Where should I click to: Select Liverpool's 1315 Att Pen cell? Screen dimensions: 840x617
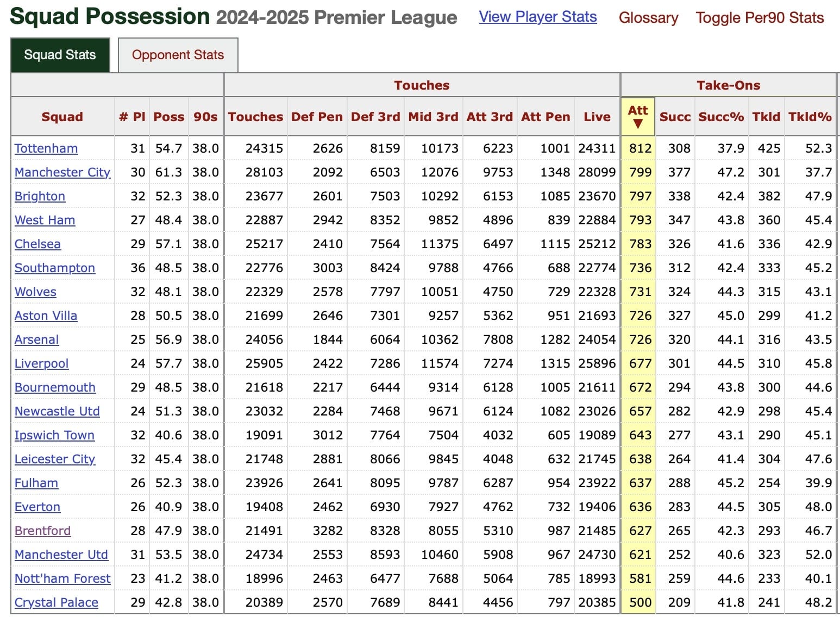[546, 363]
